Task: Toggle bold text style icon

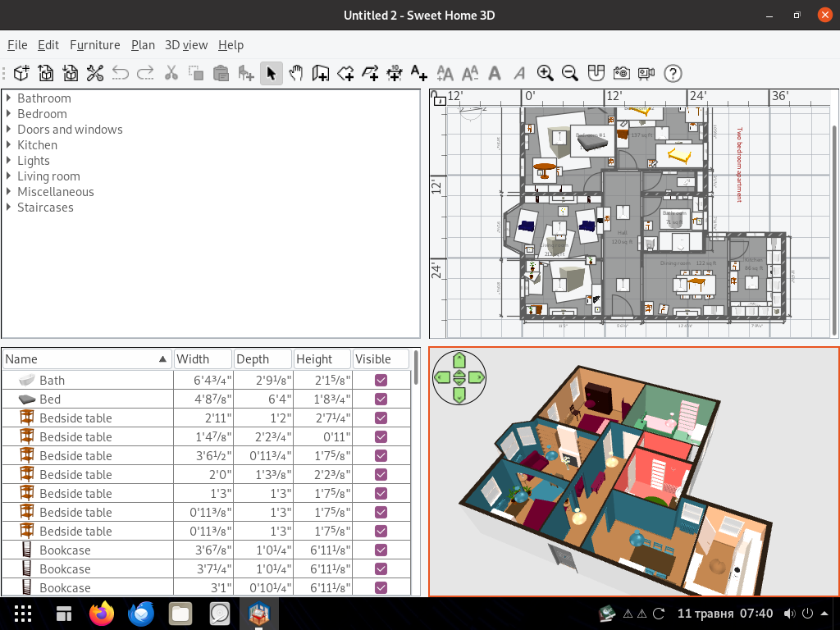Action: (x=495, y=73)
